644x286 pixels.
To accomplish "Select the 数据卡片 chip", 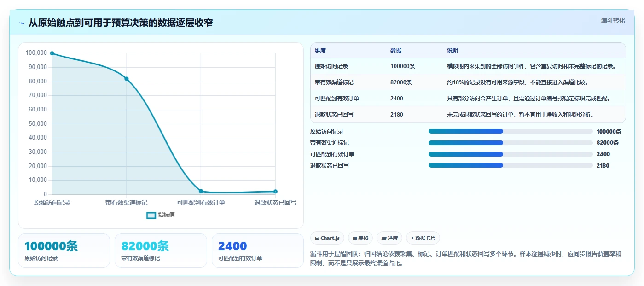I will point(423,238).
